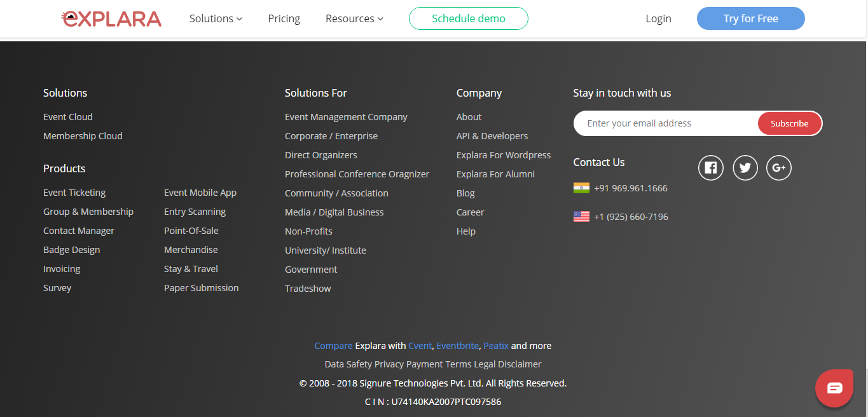The height and width of the screenshot is (417, 868).
Task: Open the Event Cloud link
Action: (68, 117)
